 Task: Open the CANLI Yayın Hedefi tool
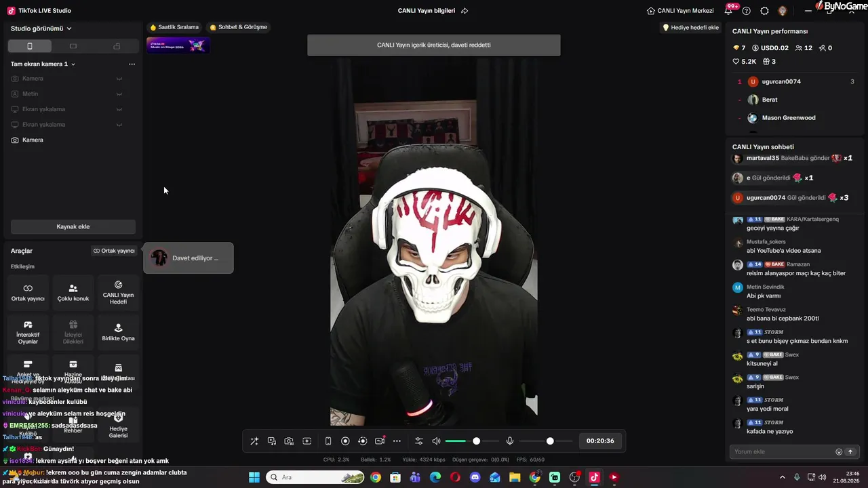coord(118,293)
